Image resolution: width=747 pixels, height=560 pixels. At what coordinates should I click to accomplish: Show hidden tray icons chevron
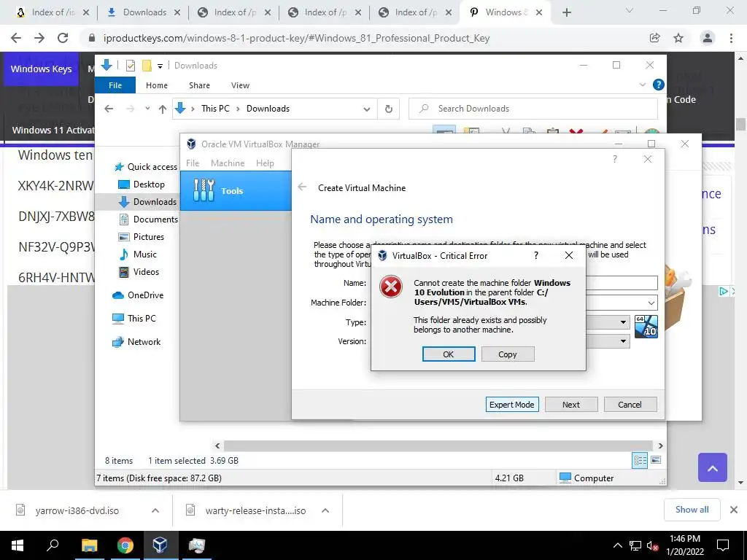[617, 545]
